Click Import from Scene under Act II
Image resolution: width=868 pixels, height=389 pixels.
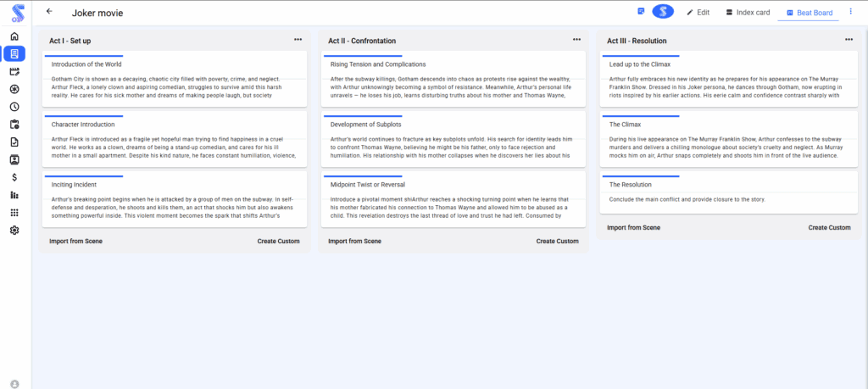(355, 242)
